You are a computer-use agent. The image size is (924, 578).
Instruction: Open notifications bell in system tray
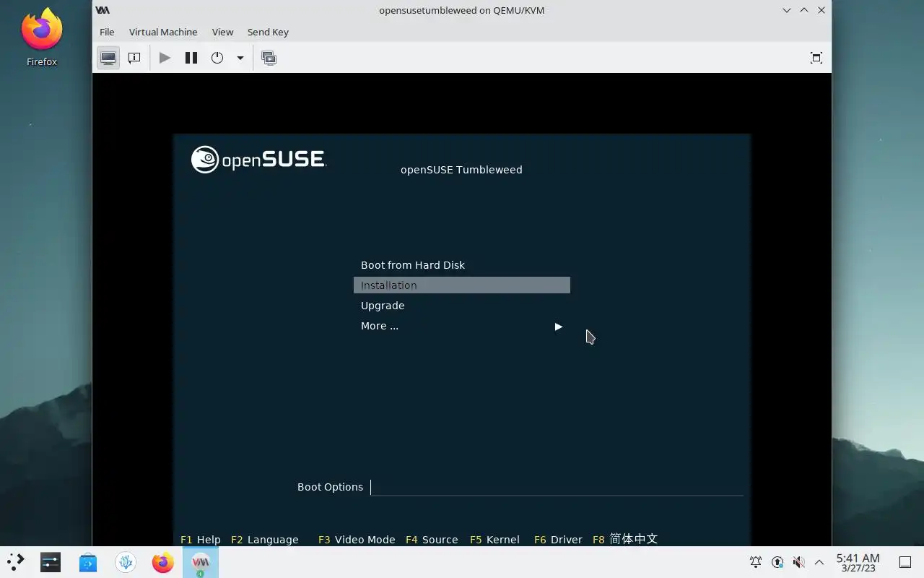click(x=756, y=562)
